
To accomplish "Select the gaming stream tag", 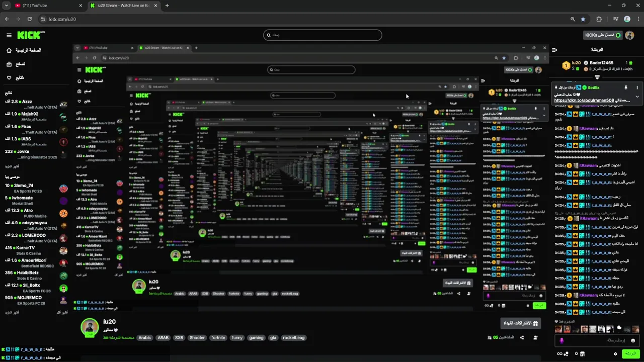I will click(x=256, y=338).
